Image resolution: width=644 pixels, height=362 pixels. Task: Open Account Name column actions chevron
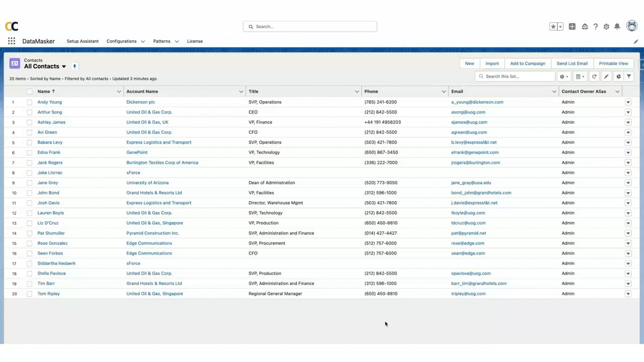(241, 92)
